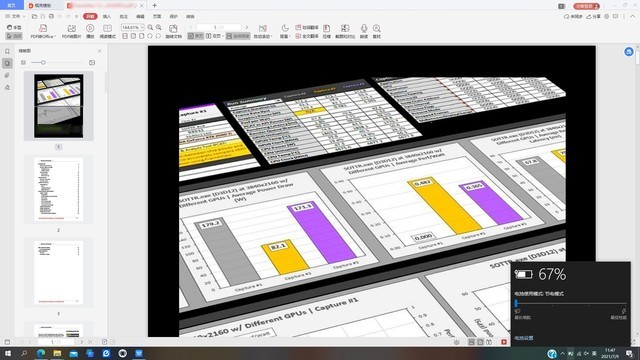The width and height of the screenshot is (640, 360).
Task: Open settings gear at top right
Action: coord(607,16)
